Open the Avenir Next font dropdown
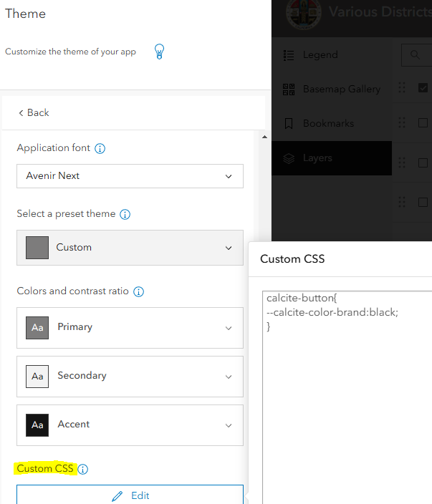The height and width of the screenshot is (504, 432). tap(130, 176)
